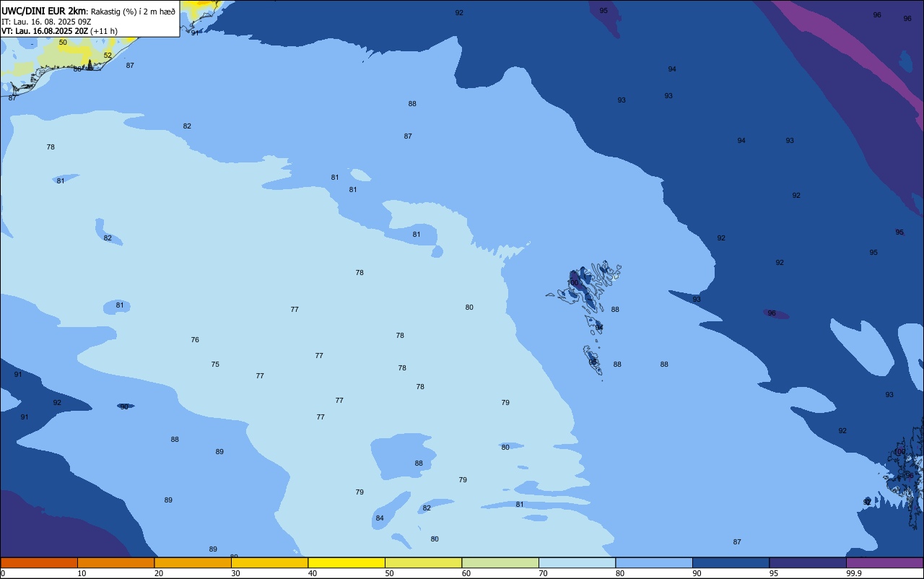This screenshot has width=924, height=579.
Task: Click the amber 20–30 legend swatch
Action: 193,562
